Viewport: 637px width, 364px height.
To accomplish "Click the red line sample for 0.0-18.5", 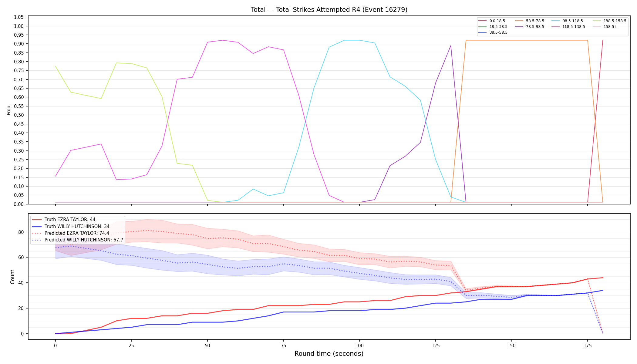I will (x=482, y=21).
